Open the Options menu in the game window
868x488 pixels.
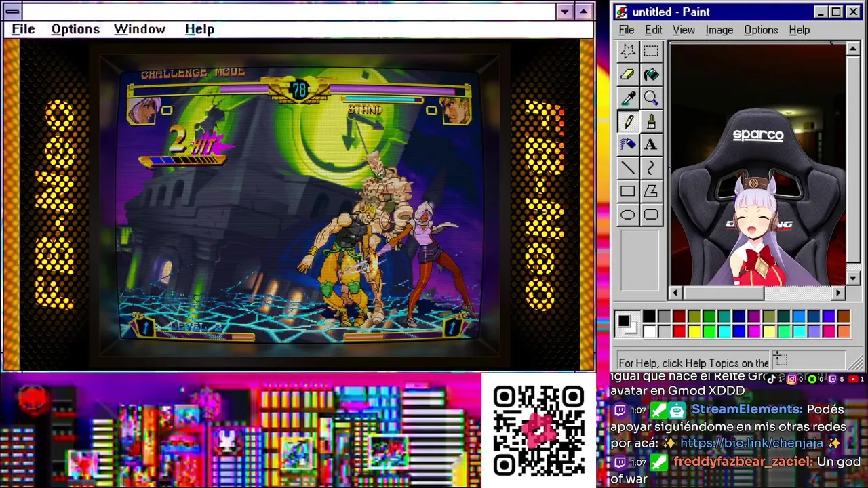pos(75,29)
